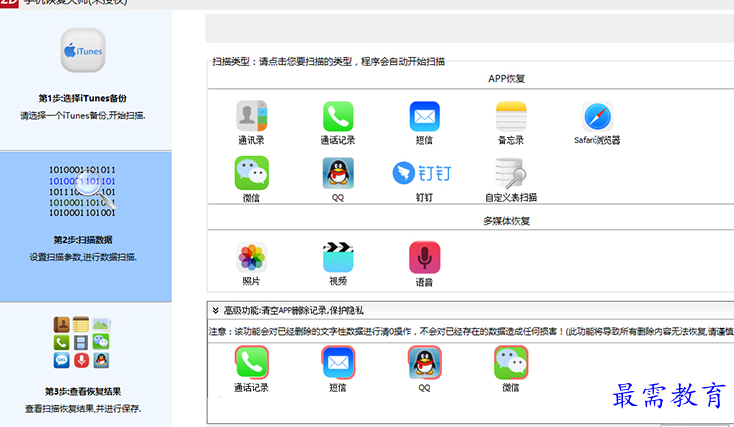Collapse the 高级功能 section chevron

point(215,310)
